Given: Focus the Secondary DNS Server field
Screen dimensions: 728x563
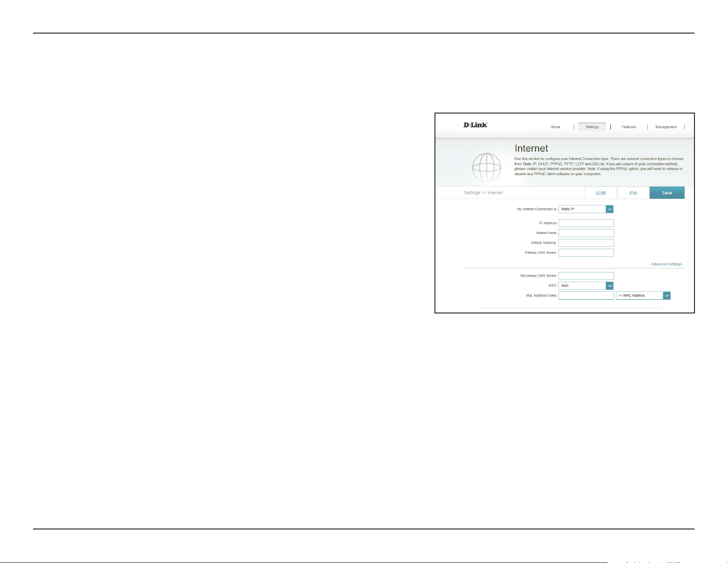Looking at the screenshot, I should coord(586,276).
